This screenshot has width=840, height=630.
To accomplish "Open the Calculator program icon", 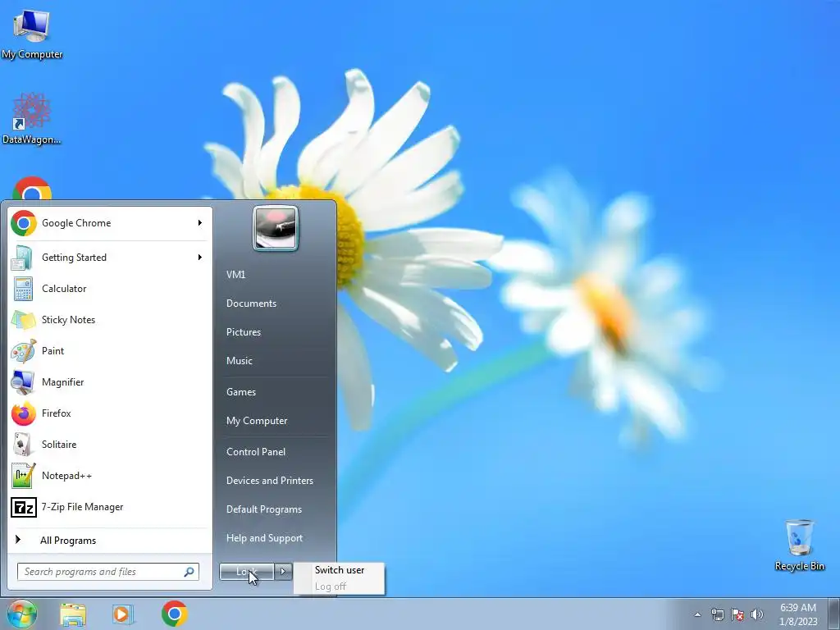I will (24, 289).
